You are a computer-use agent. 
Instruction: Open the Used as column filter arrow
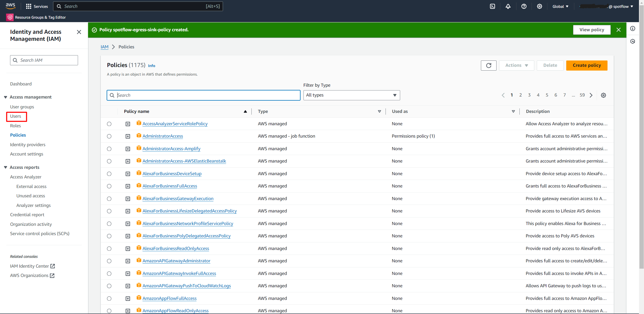tap(513, 111)
